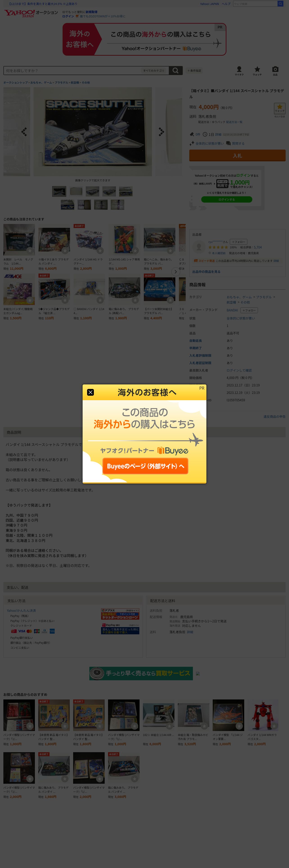The image size is (289, 868).
Task: Watch the 4,400円 item with star icon
Action: [x=170, y=300]
